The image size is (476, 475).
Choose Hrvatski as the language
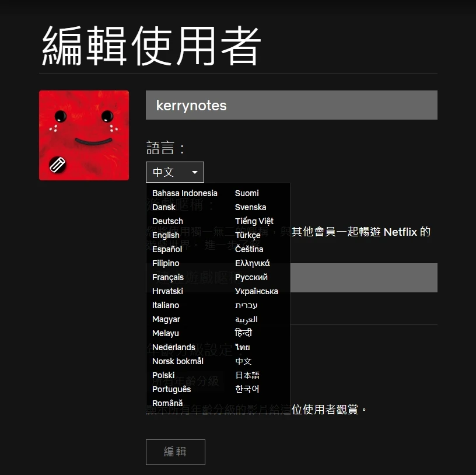[167, 291]
